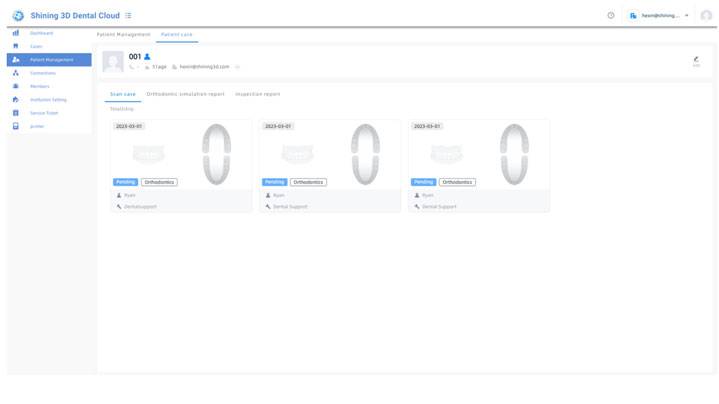Open the dental arch thumbnail on first card
719x404 pixels.
click(x=216, y=154)
